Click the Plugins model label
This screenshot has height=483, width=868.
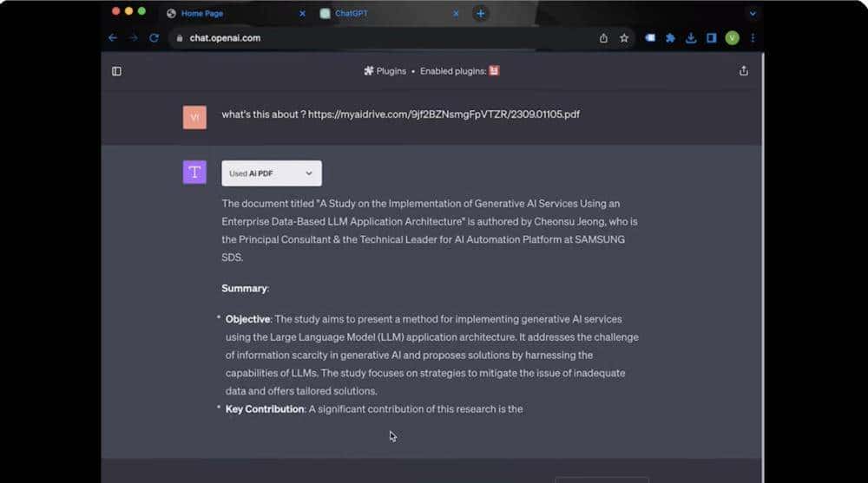point(385,71)
